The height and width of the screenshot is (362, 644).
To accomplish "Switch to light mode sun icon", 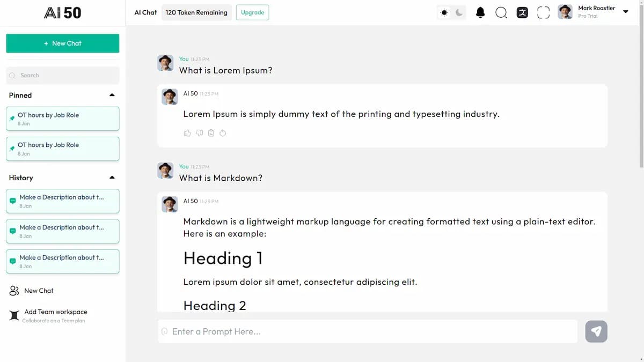I will click(444, 12).
